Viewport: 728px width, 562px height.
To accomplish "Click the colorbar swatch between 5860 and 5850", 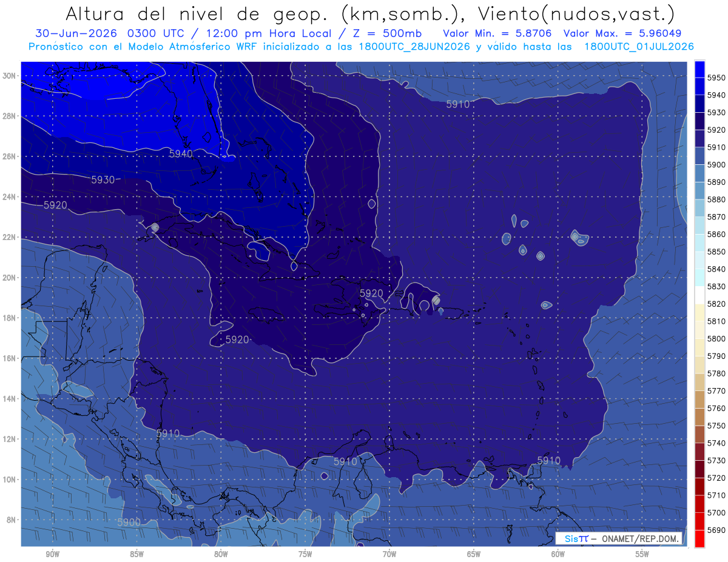I will (x=699, y=243).
